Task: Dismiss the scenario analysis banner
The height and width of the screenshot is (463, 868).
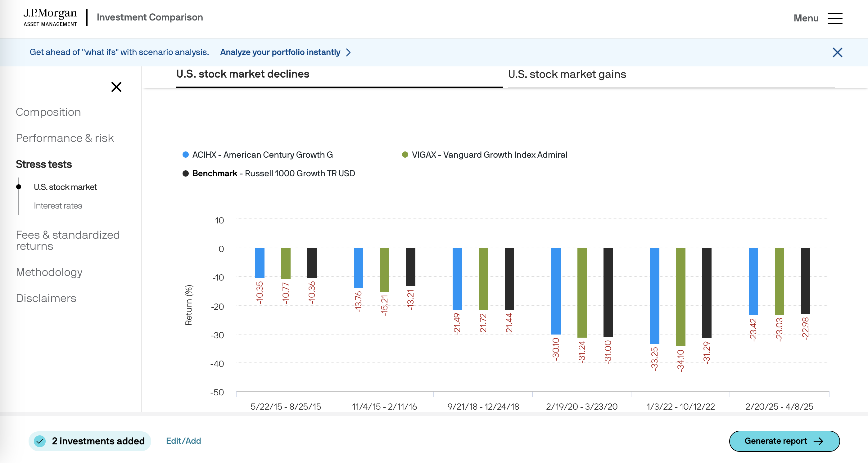Action: pyautogui.click(x=837, y=52)
